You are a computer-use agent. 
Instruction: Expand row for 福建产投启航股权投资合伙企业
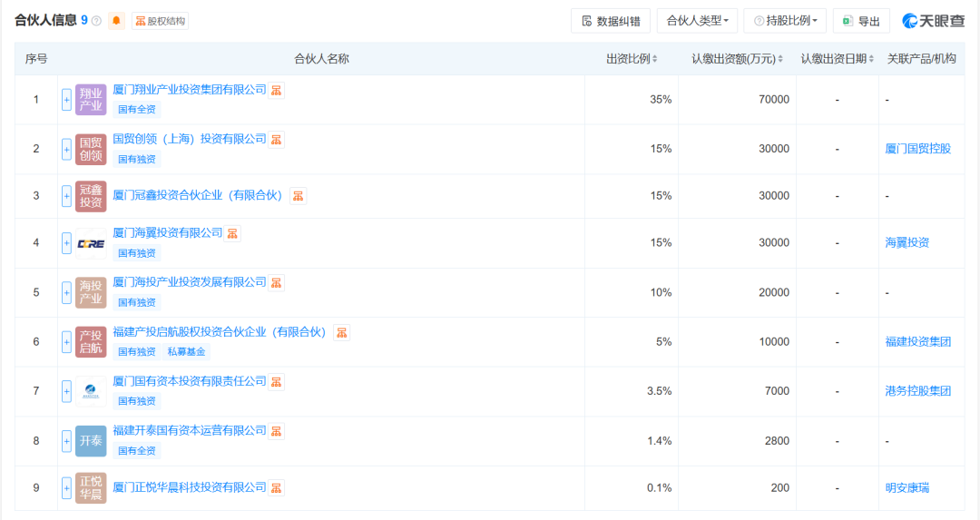(x=66, y=342)
